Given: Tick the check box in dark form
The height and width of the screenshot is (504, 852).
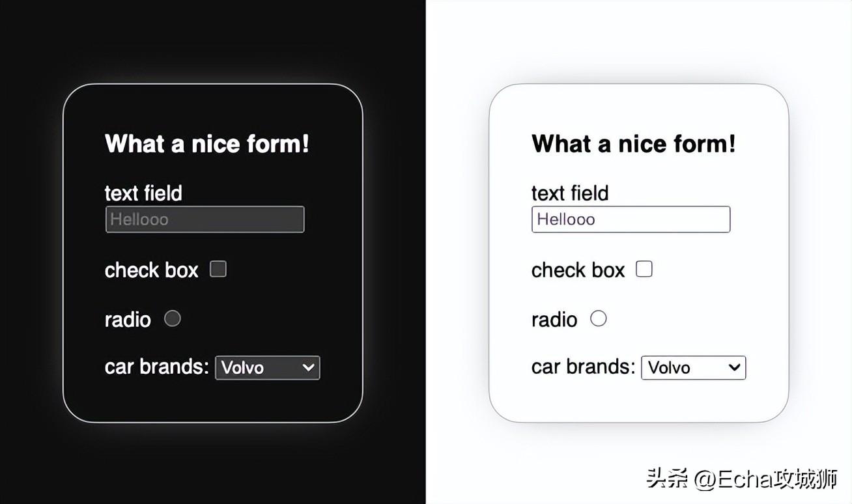Looking at the screenshot, I should click(218, 269).
